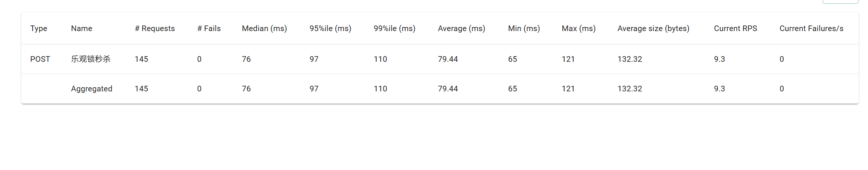
Task: Select the POST type cell
Action: click(40, 59)
